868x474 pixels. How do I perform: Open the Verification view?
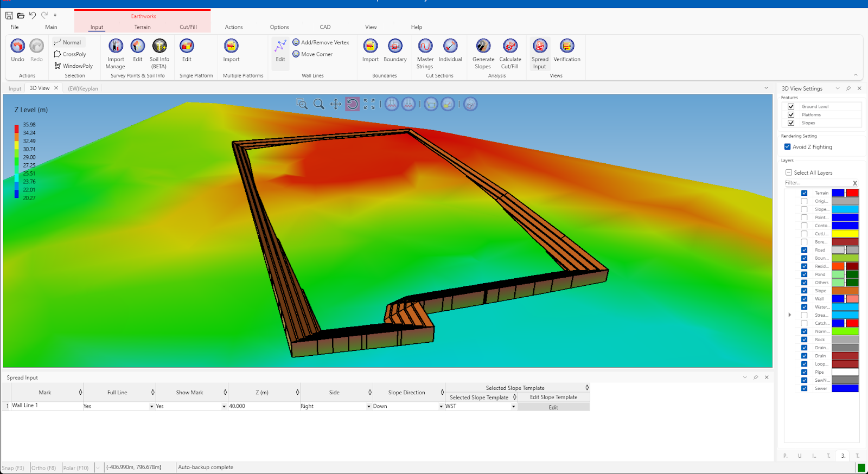[x=567, y=46]
